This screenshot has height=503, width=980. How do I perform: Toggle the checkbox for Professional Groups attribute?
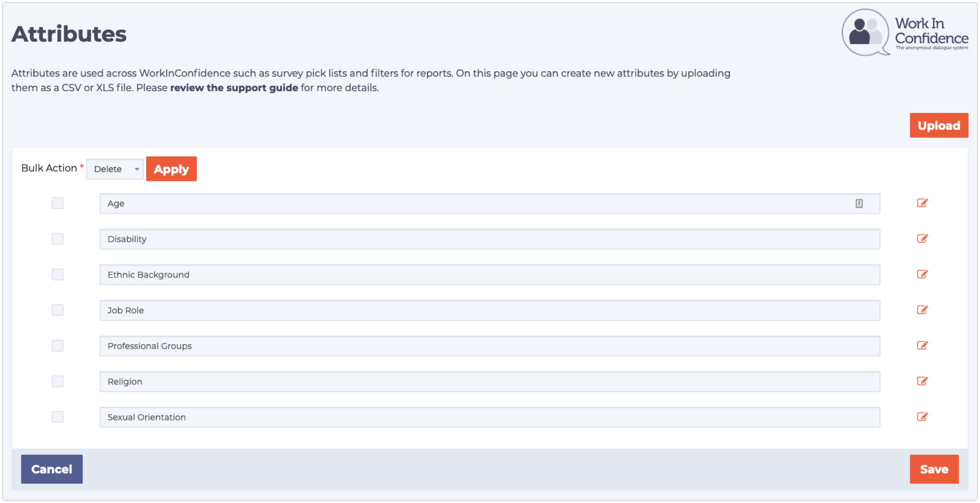click(57, 346)
